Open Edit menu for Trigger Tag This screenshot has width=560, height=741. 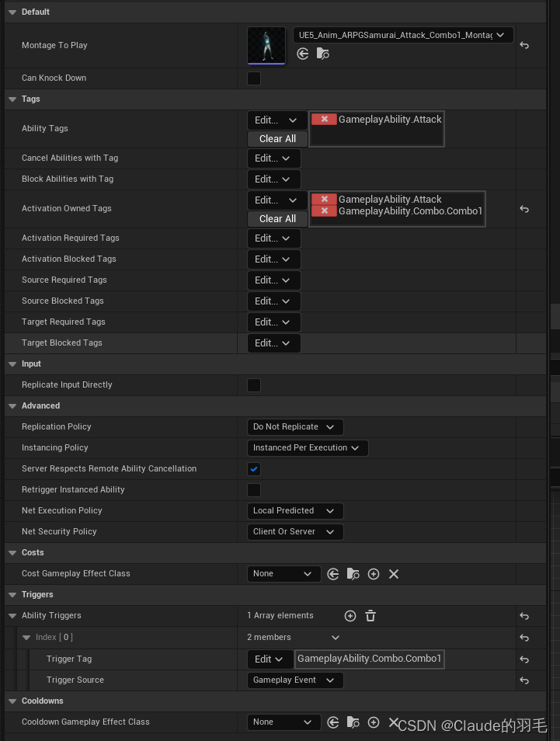point(270,659)
